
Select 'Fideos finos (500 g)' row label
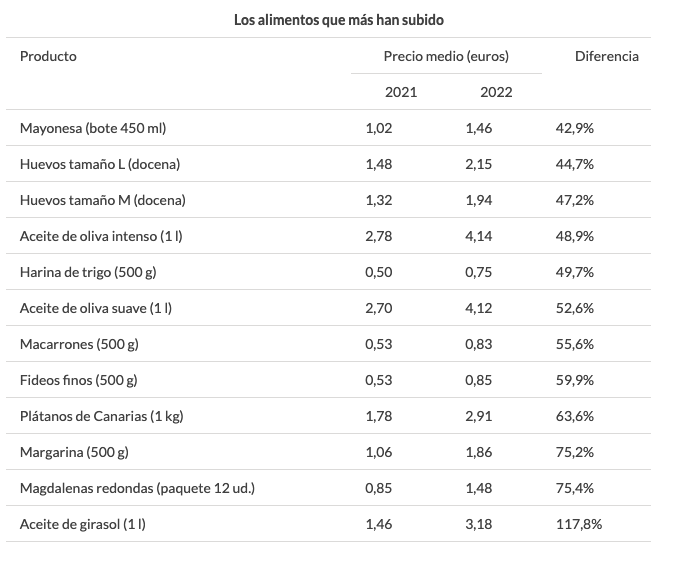pyautogui.click(x=79, y=380)
